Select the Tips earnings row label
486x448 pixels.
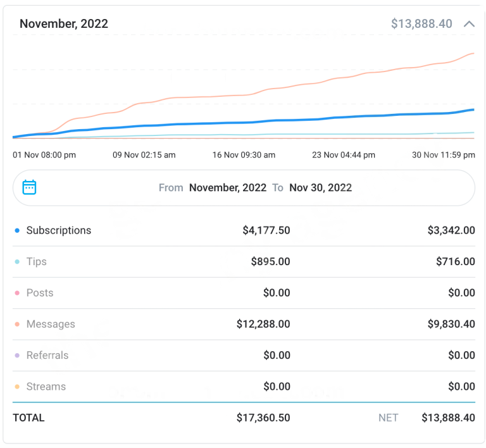click(36, 261)
